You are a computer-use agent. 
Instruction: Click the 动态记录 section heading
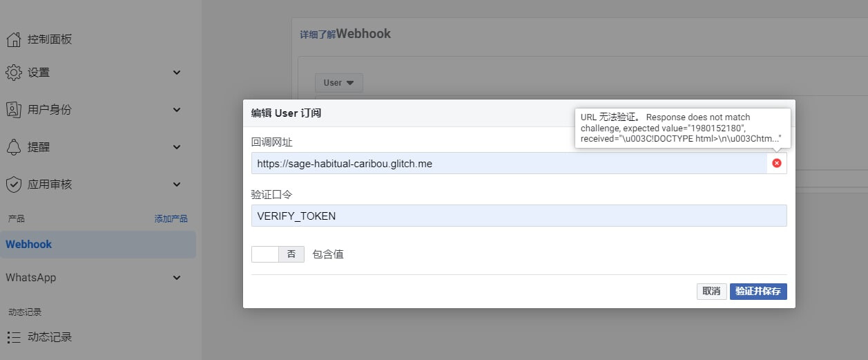pyautogui.click(x=25, y=312)
